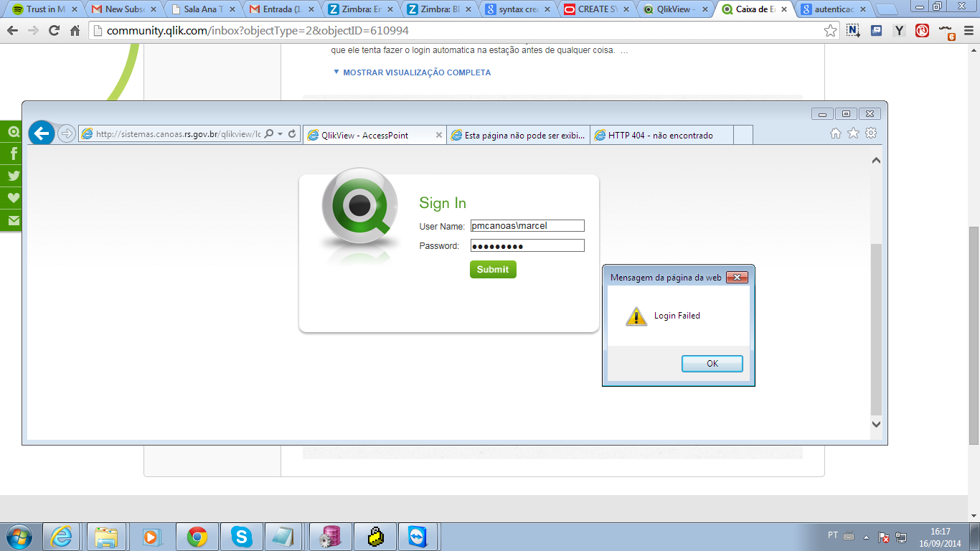The width and height of the screenshot is (980, 551).
Task: Launch Internet Explorer from the taskbar
Action: (x=61, y=537)
